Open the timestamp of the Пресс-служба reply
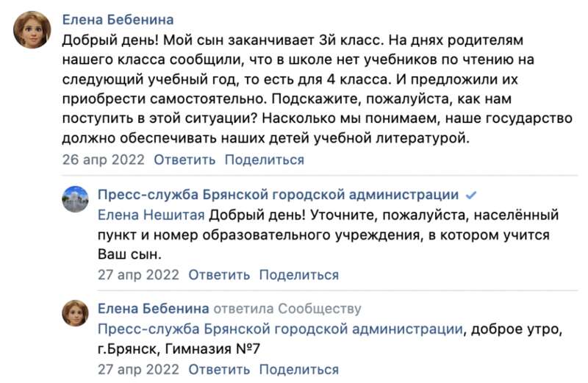 (138, 275)
